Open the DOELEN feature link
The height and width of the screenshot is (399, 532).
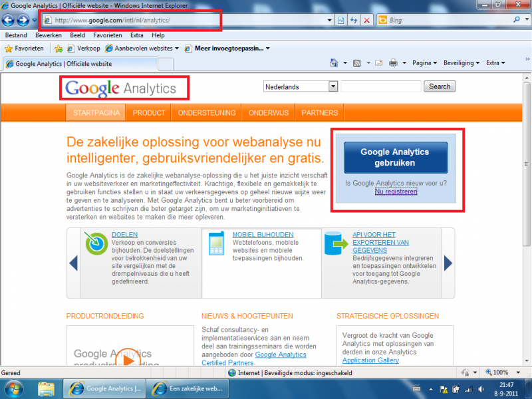pos(125,235)
